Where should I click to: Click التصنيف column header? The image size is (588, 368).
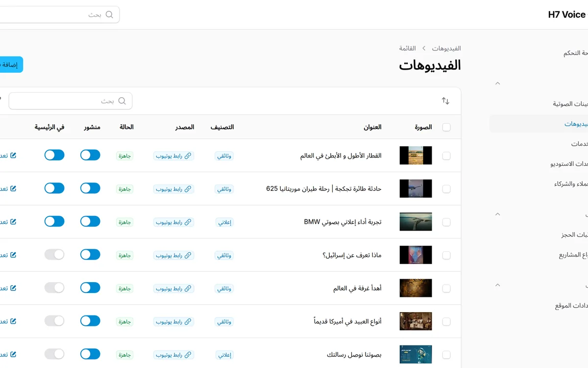tap(222, 127)
